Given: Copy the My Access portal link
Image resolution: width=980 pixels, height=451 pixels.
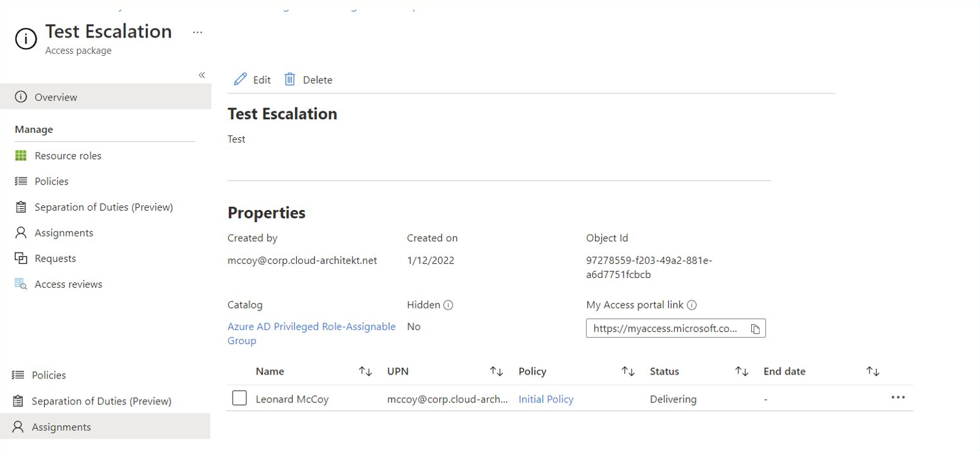Looking at the screenshot, I should point(755,329).
